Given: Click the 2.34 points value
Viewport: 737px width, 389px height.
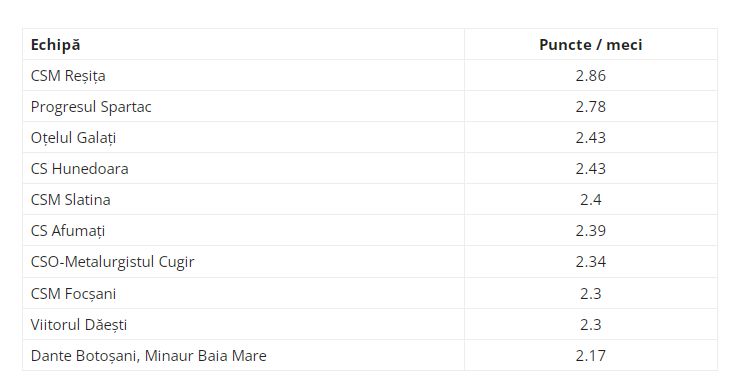Looking at the screenshot, I should click(591, 262).
